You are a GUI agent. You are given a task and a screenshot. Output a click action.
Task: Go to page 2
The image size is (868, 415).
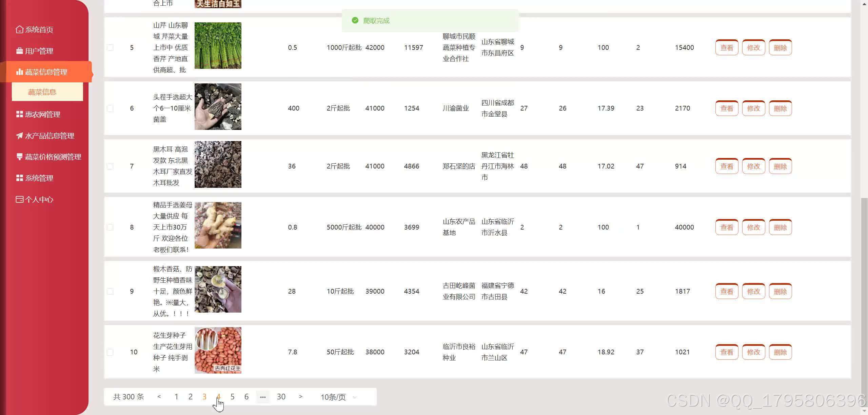(x=191, y=397)
